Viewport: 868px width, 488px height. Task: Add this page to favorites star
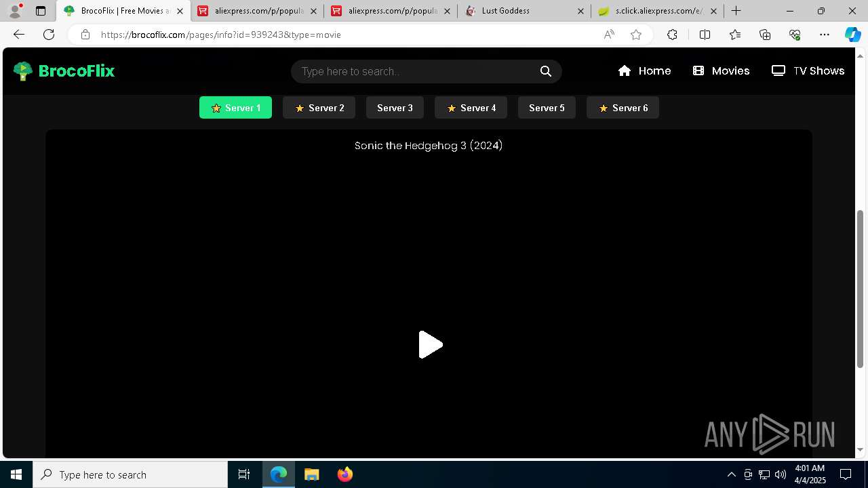coord(636,35)
